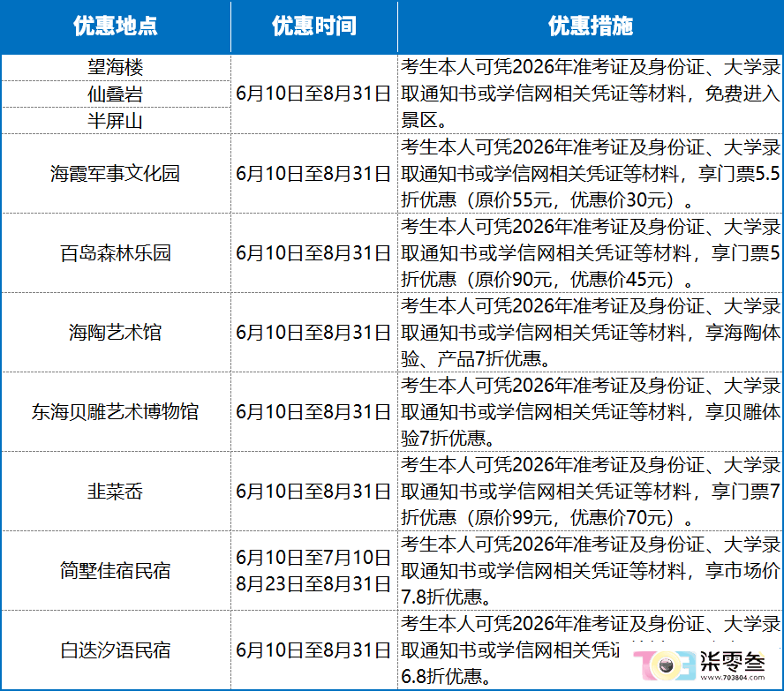Image resolution: width=784 pixels, height=691 pixels.
Task: Select the 白迭汐语民宿 cell
Action: coord(116,650)
